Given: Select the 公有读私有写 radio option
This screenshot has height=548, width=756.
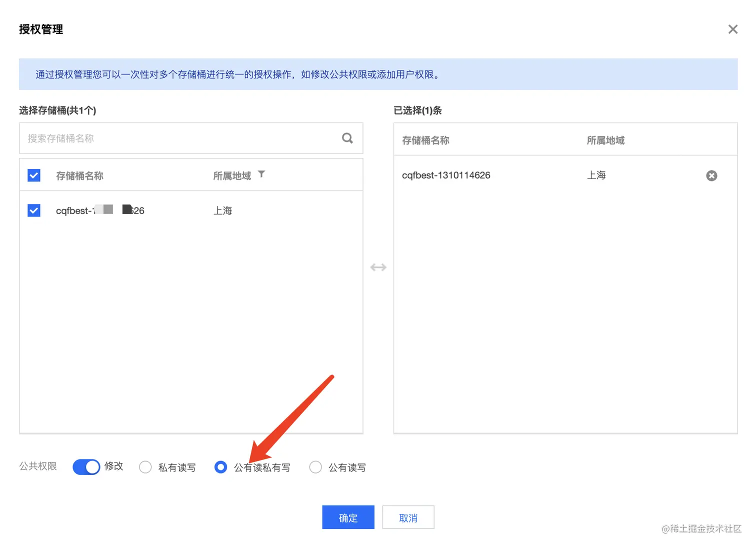Looking at the screenshot, I should click(x=220, y=467).
